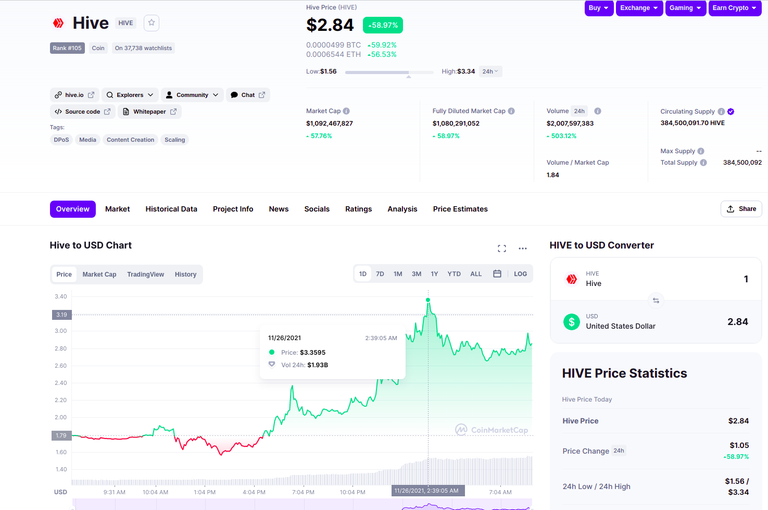The image size is (768, 510).
Task: Swap converter currencies with arrows icon
Action: [x=656, y=300]
